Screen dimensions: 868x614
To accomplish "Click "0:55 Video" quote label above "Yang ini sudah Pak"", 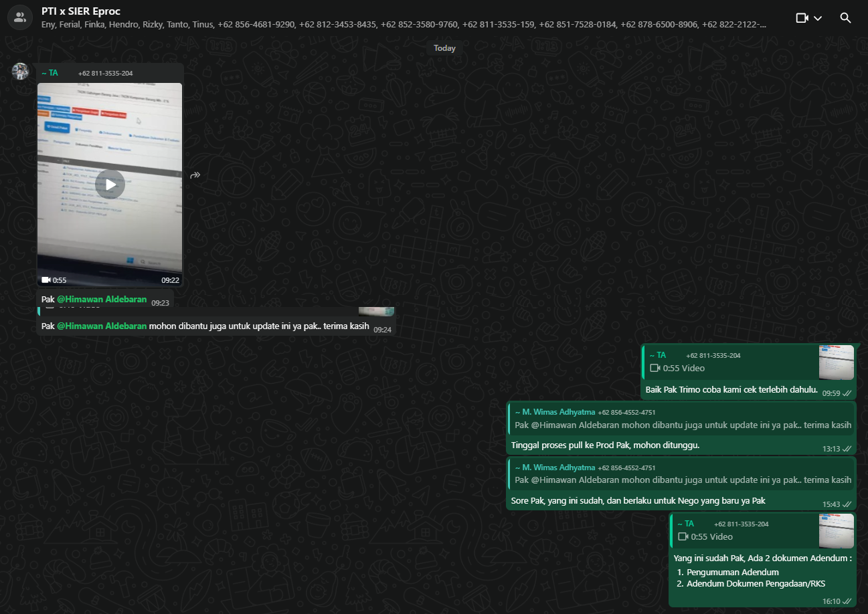I will tap(711, 537).
